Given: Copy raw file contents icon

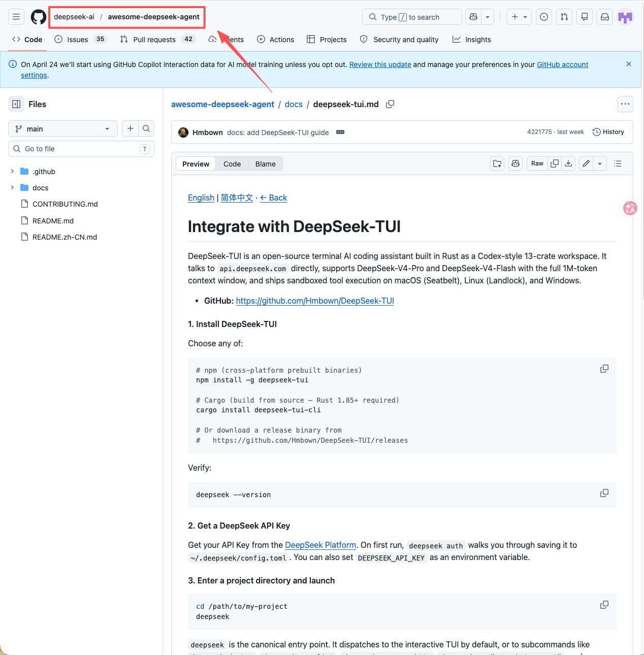Looking at the screenshot, I should [x=555, y=163].
